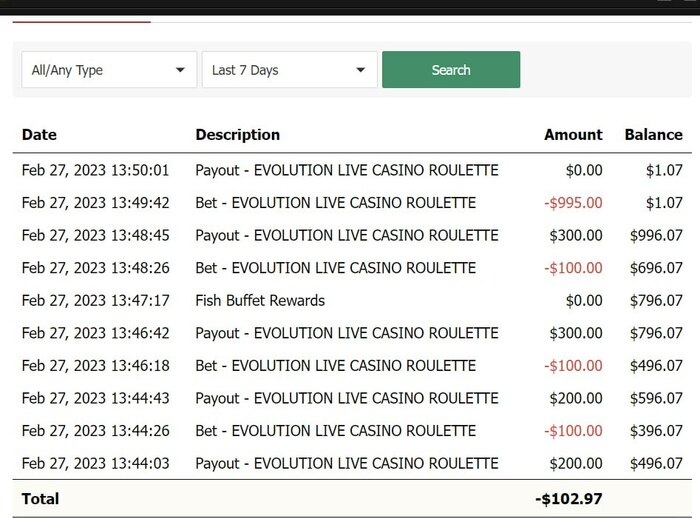Select the 13:46:18 Bet roulette row
The image size is (700, 519).
click(335, 366)
